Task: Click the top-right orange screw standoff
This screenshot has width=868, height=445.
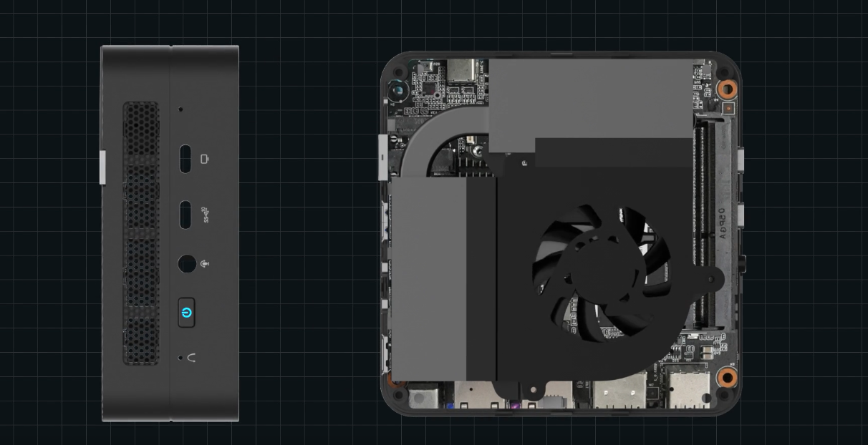Action: 726,89
